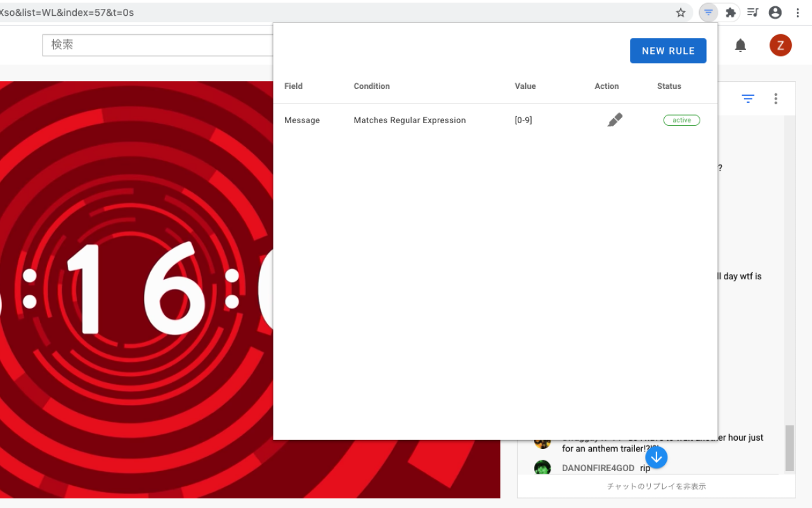Toggle the active status badge
The image size is (812, 508).
coord(681,120)
